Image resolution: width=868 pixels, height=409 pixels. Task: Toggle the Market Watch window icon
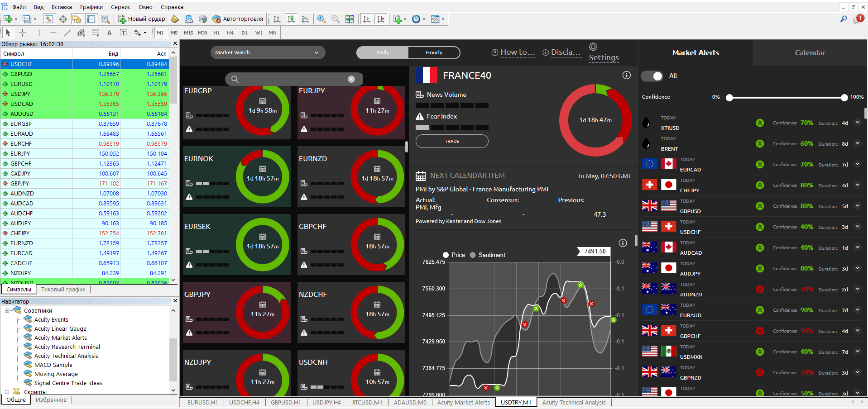point(49,19)
